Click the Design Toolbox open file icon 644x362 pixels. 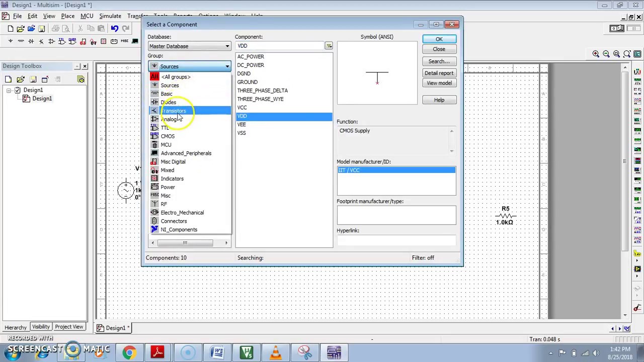[21, 79]
